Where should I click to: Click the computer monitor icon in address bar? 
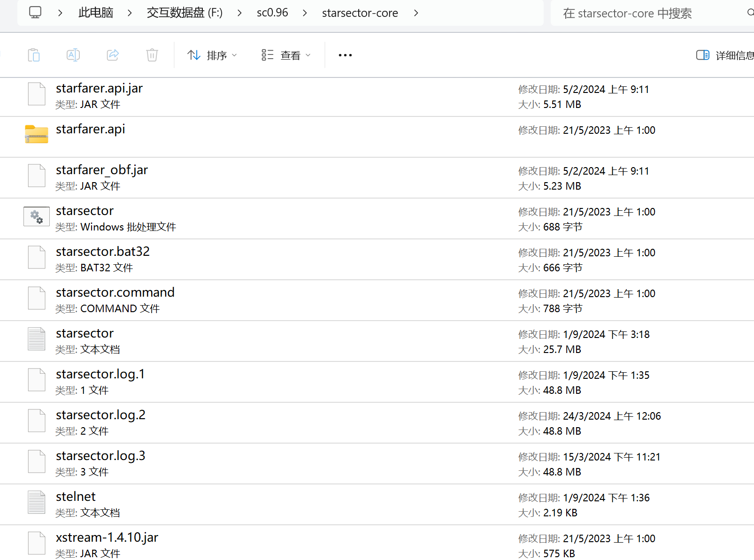35,13
